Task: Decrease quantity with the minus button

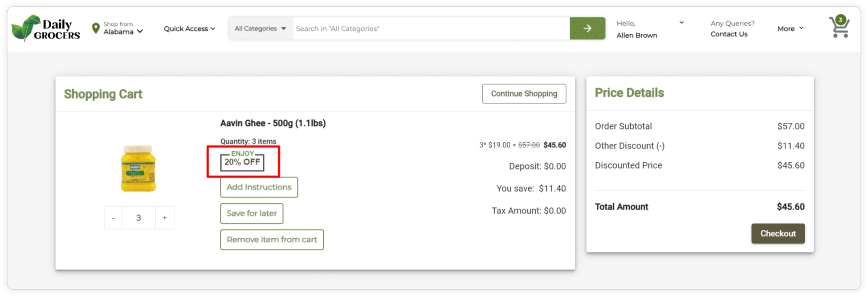Action: pos(114,218)
